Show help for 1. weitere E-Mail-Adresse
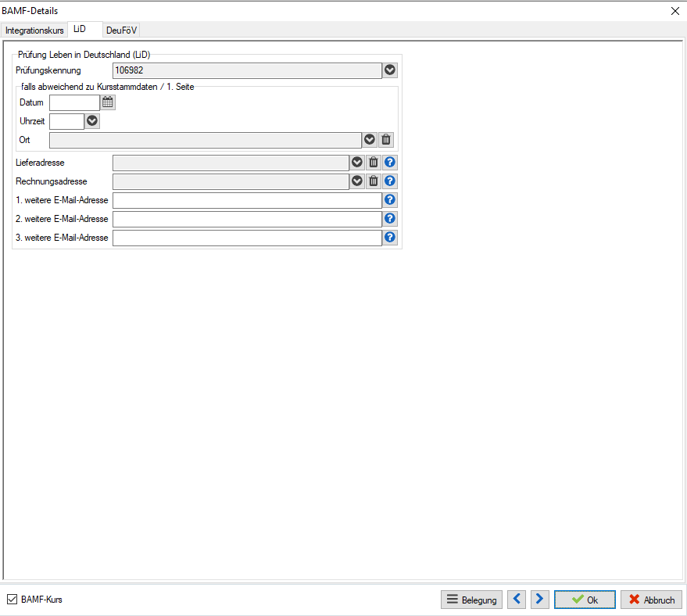687x616 pixels. point(390,200)
